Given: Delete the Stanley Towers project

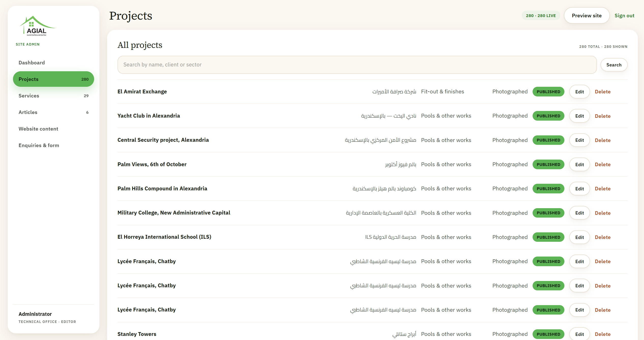Looking at the screenshot, I should 603,334.
